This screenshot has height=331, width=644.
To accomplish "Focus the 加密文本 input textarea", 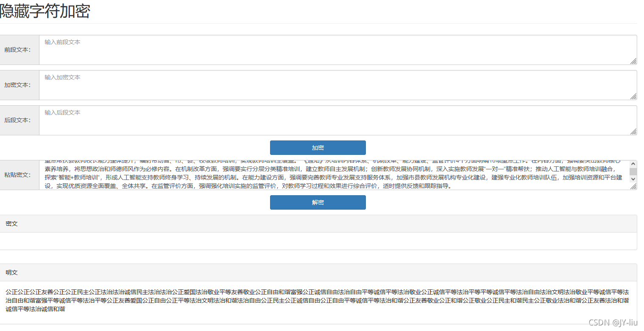I will pos(338,85).
